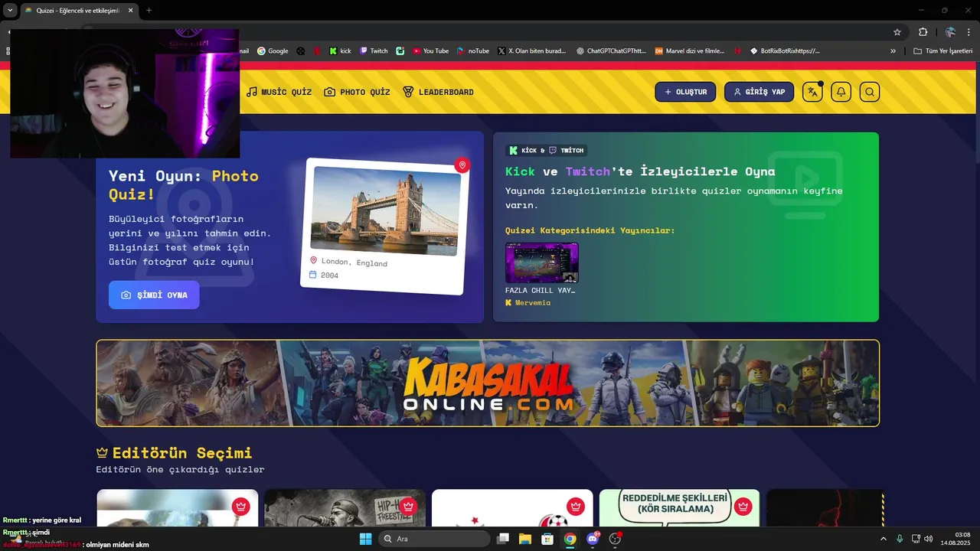Open the Marvel dizi ve filmle bookmark
The width and height of the screenshot is (980, 551).
689,51
